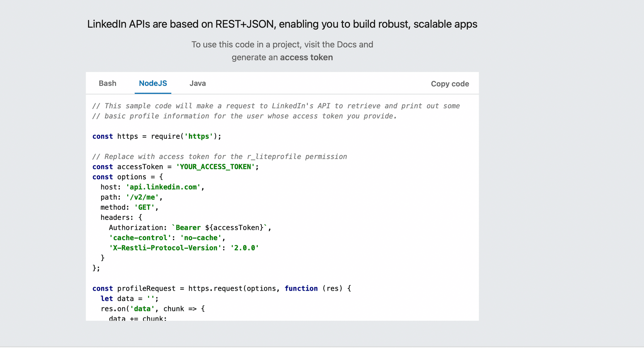Click the 'X-Restli-Protocol-Version' header key

pos(165,248)
